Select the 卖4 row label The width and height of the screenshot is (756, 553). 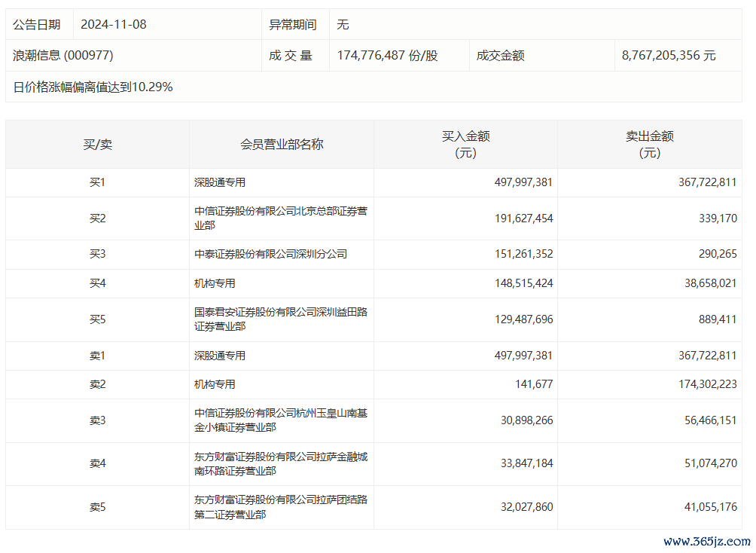coord(97,464)
